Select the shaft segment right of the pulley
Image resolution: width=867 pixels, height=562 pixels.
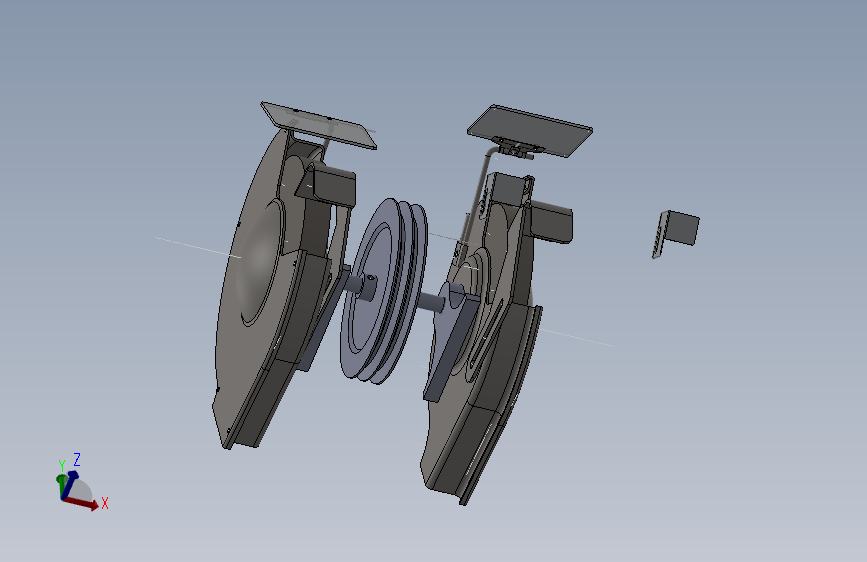[x=430, y=301]
